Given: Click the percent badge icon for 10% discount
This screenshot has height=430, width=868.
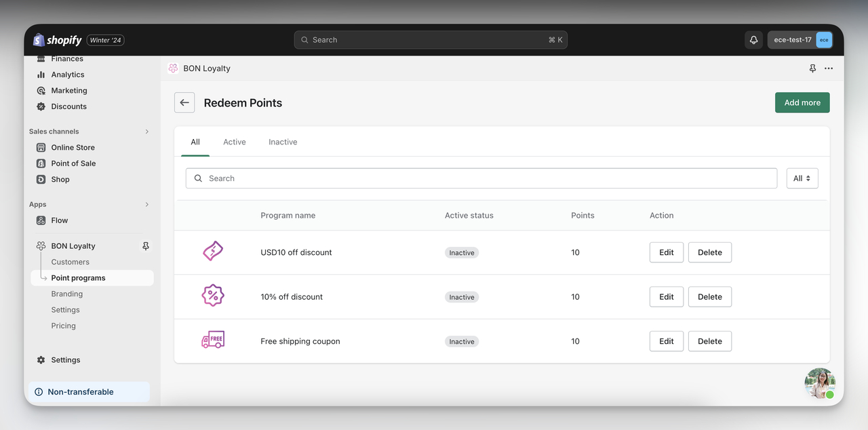Looking at the screenshot, I should (212, 296).
